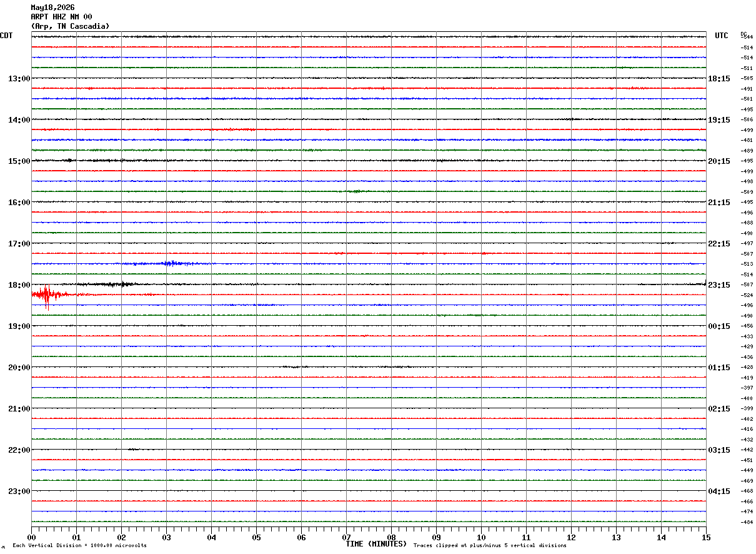Screen dimensions: 756x554
Task: Click the 07 minute axis tick label
Action: (x=346, y=537)
